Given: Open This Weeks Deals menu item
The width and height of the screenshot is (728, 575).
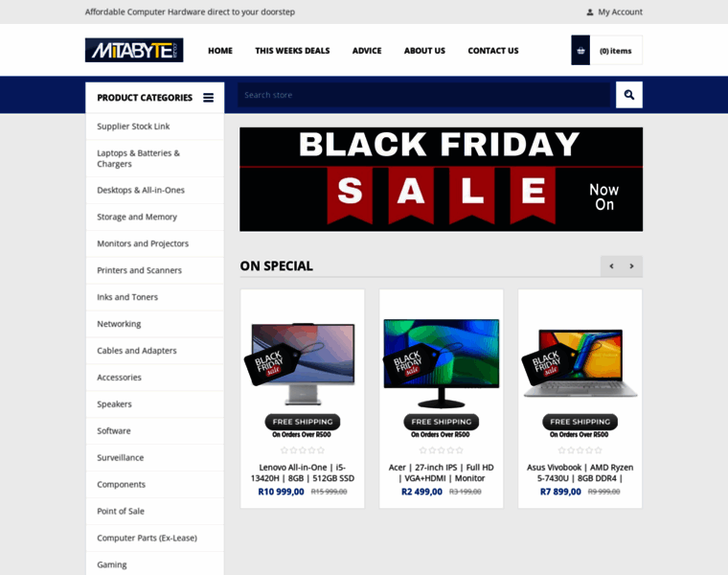Looking at the screenshot, I should (292, 51).
